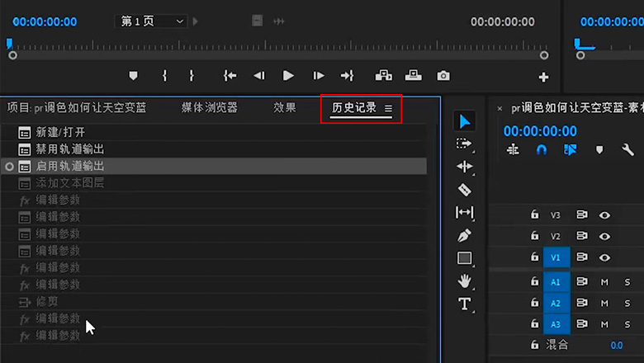Toggle A3 track targeting
The width and height of the screenshot is (644, 363).
tap(556, 324)
